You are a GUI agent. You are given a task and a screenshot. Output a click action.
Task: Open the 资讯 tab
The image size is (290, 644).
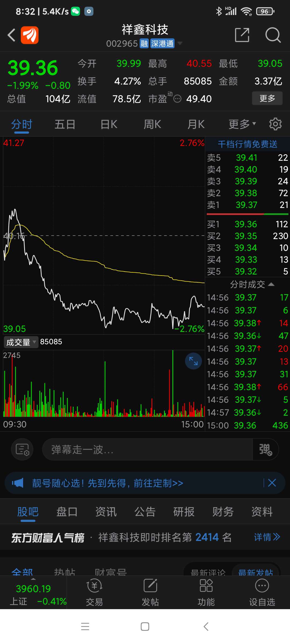pyautogui.click(x=106, y=512)
